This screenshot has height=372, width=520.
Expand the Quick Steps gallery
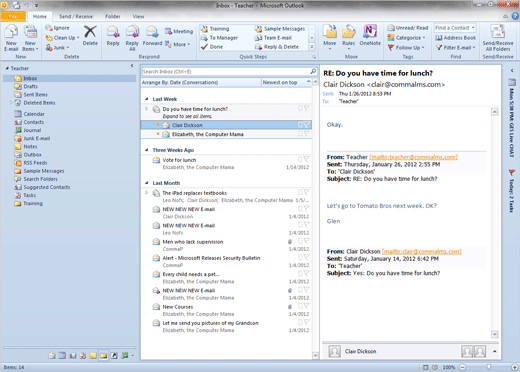[312, 47]
